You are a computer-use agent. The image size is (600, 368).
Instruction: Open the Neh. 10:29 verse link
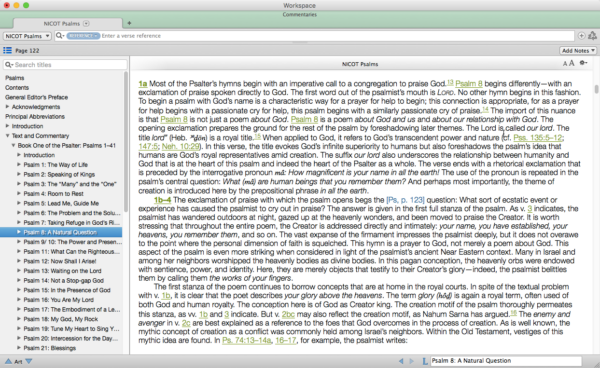click(x=180, y=147)
